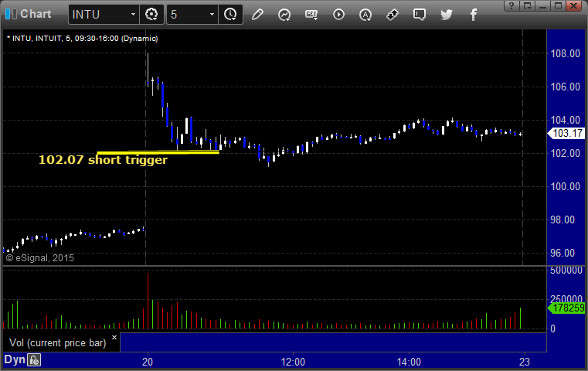The width and height of the screenshot is (588, 371).
Task: Open the symbol settings gear menu
Action: coord(151,15)
